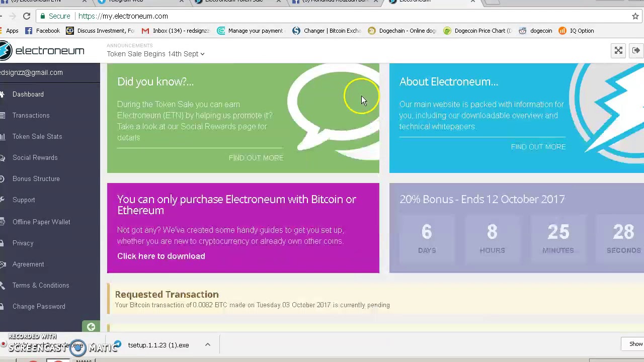
Task: Open Agreement in the sidebar
Action: click(x=28, y=264)
